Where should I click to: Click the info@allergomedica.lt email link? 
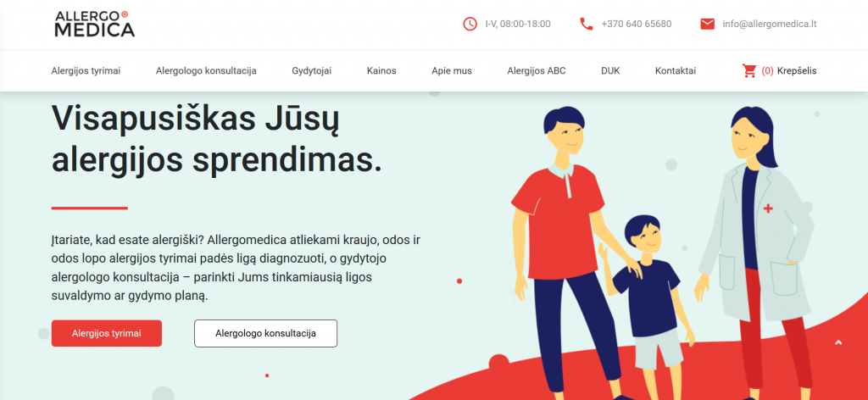[770, 24]
